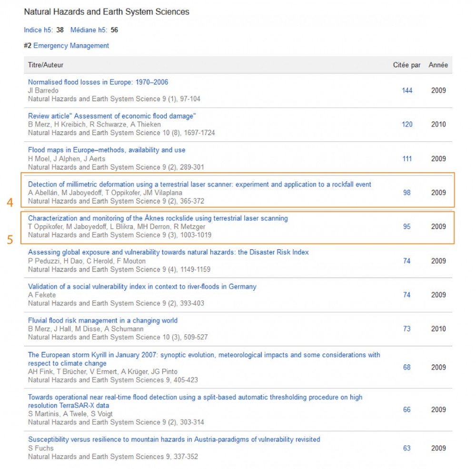Open the European storm Kyrill article
476x469 pixels.
204,355
